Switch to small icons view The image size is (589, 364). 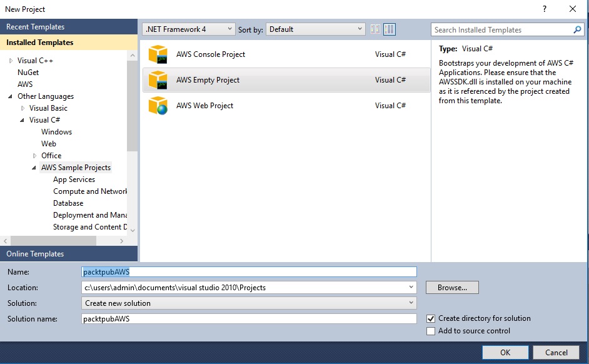375,29
